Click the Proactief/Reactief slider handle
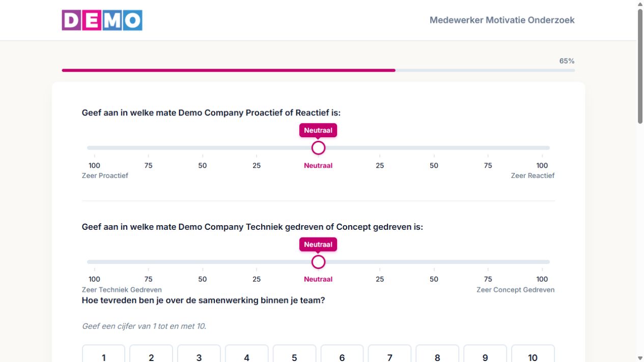Screen dimensions: 644x362 318,148
